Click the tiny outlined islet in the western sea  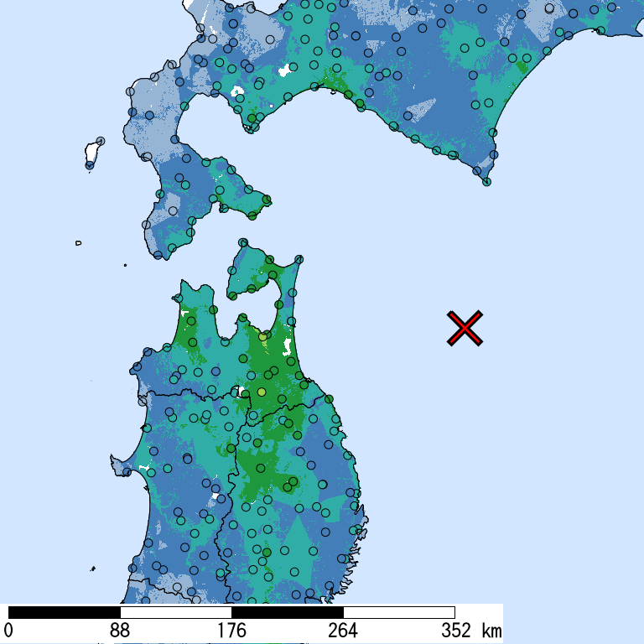tap(78, 243)
